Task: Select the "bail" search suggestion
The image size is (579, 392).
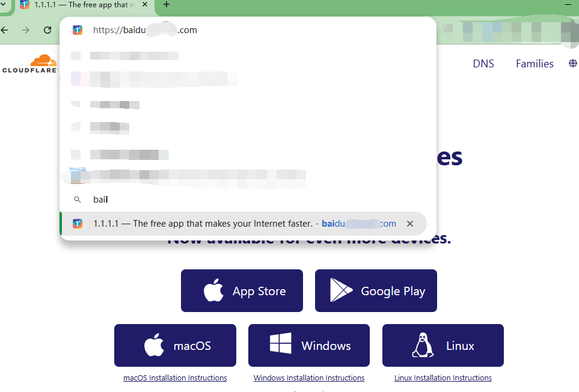Action: (x=100, y=200)
